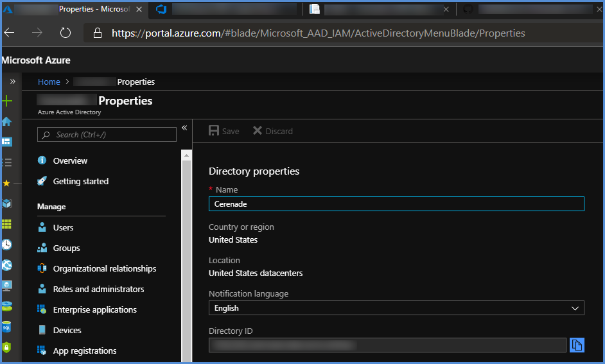Click the padlock site security icon
605x364 pixels.
click(x=98, y=33)
